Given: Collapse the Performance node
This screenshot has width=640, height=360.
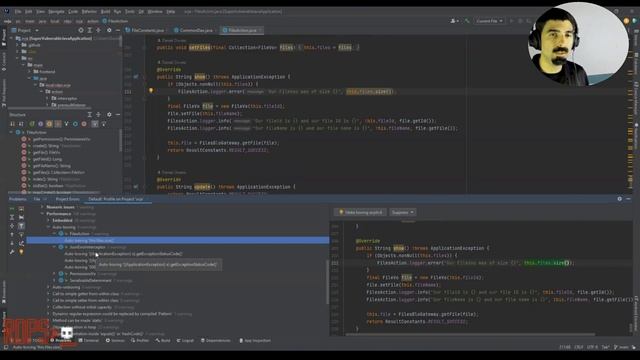Looking at the screenshot, I should click(x=42, y=213).
